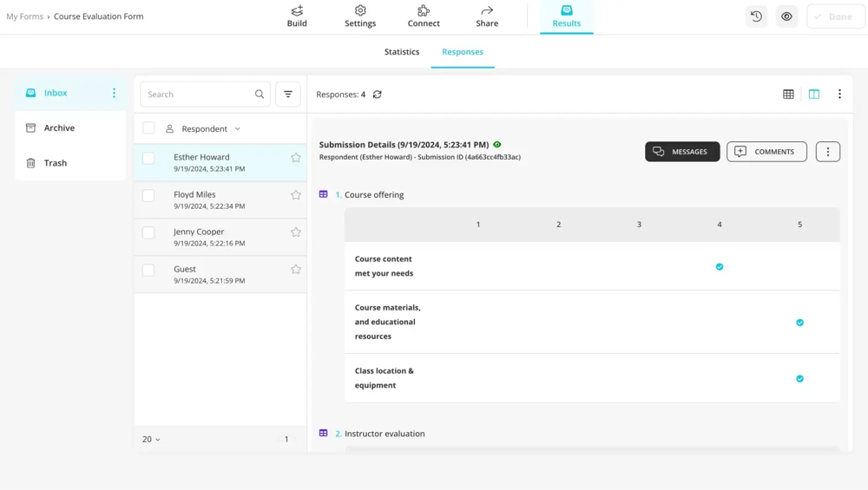Check the Floyd Miles submission checkbox
868x490 pixels.
[148, 196]
